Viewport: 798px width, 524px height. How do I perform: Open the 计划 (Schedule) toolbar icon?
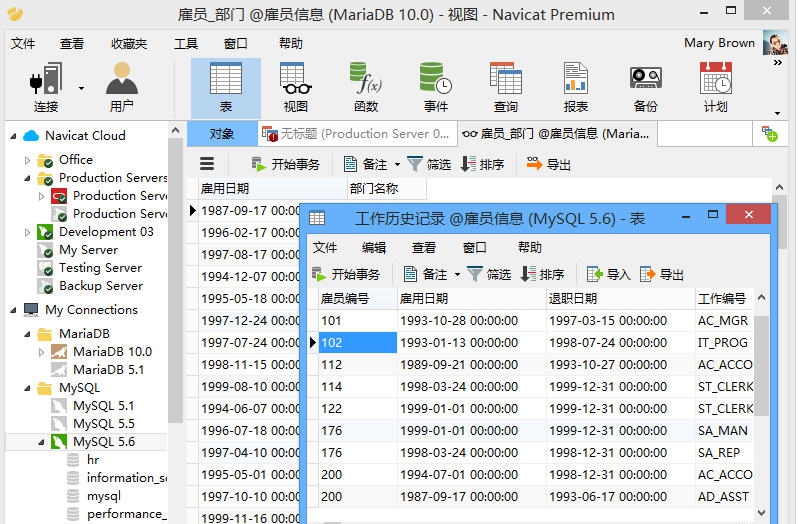tap(716, 88)
